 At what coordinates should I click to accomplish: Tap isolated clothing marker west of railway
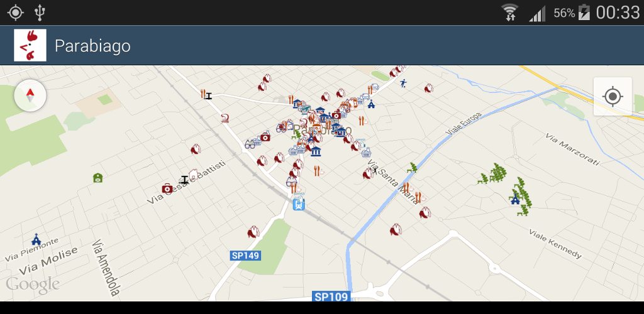click(196, 149)
